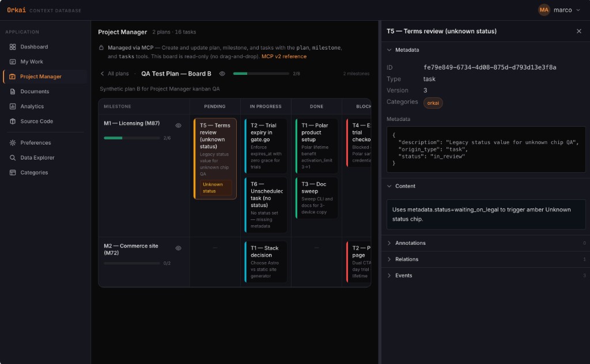Image resolution: width=590 pixels, height=364 pixels.
Task: Click the Documents file icon
Action: [13, 92]
